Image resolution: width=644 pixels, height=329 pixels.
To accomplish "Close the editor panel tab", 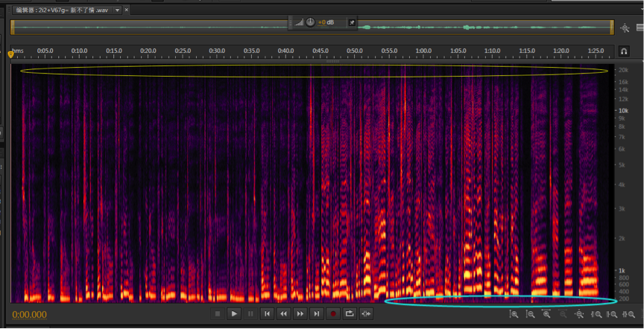I will pos(127,10).
